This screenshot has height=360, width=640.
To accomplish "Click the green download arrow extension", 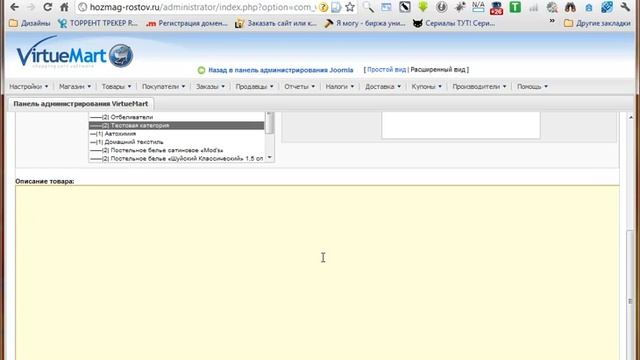I will 423,7.
